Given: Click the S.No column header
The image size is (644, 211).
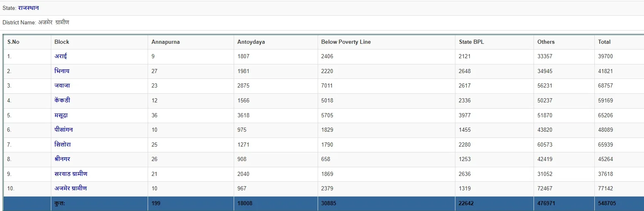Looking at the screenshot, I should pyautogui.click(x=13, y=42).
